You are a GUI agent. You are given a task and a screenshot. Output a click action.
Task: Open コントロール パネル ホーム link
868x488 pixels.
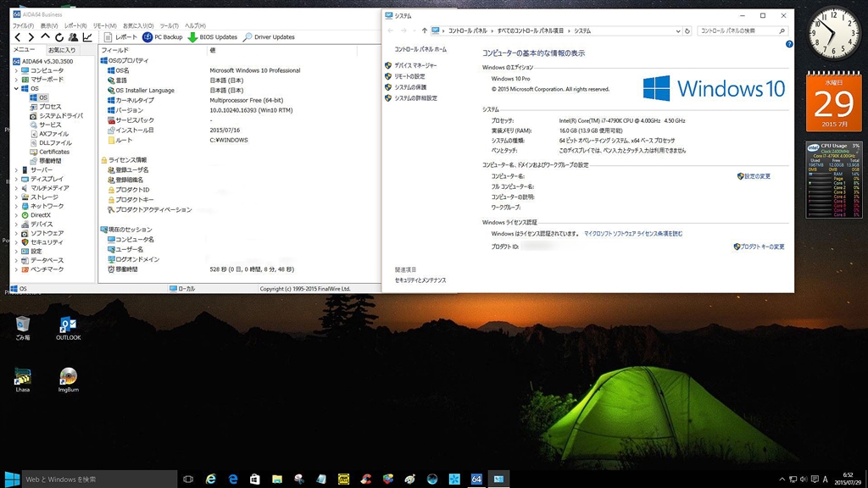pos(420,49)
